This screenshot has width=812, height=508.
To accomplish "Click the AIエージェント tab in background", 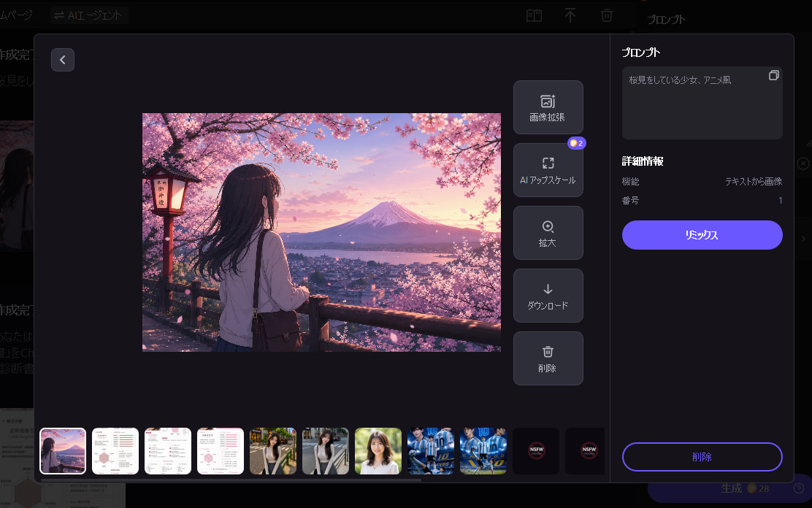I will pos(89,15).
